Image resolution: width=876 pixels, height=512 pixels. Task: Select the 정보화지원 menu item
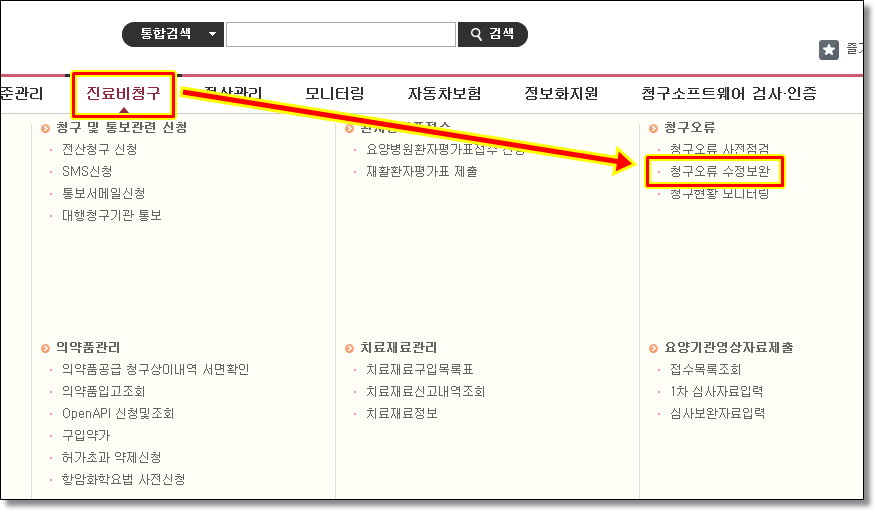(x=561, y=94)
